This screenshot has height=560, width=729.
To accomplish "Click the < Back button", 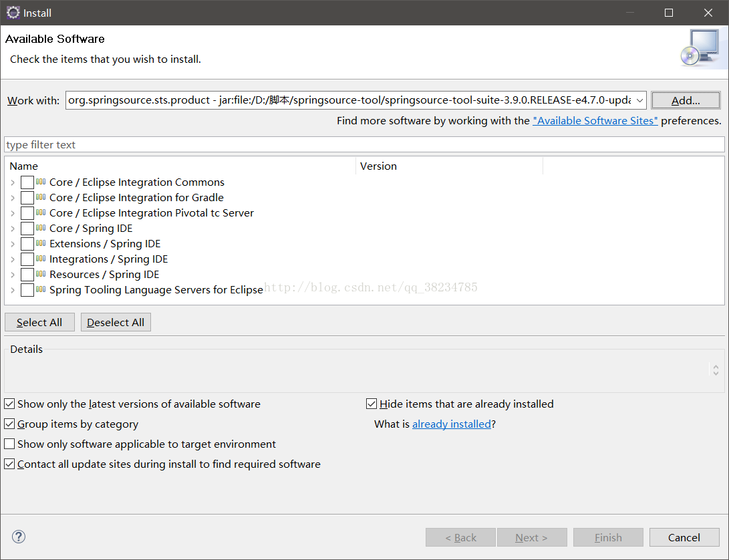I will [x=460, y=537].
